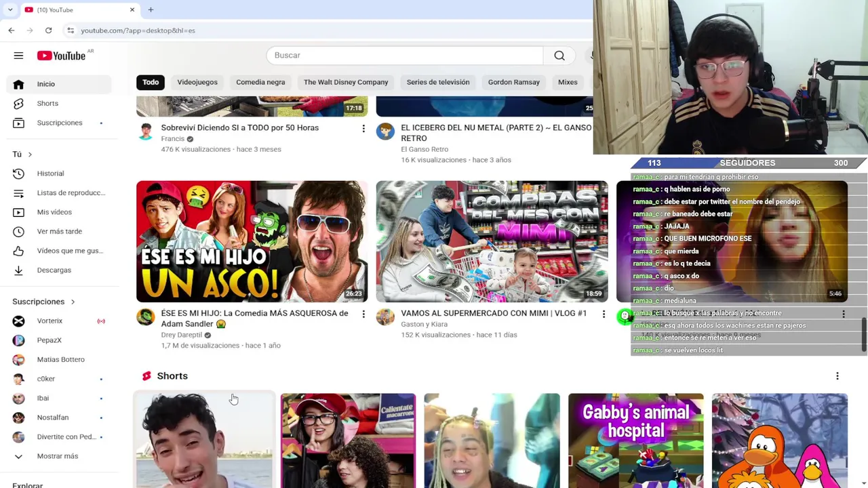Play Compras del mes con Mimi thumbnail
The width and height of the screenshot is (868, 488).
[x=492, y=241]
